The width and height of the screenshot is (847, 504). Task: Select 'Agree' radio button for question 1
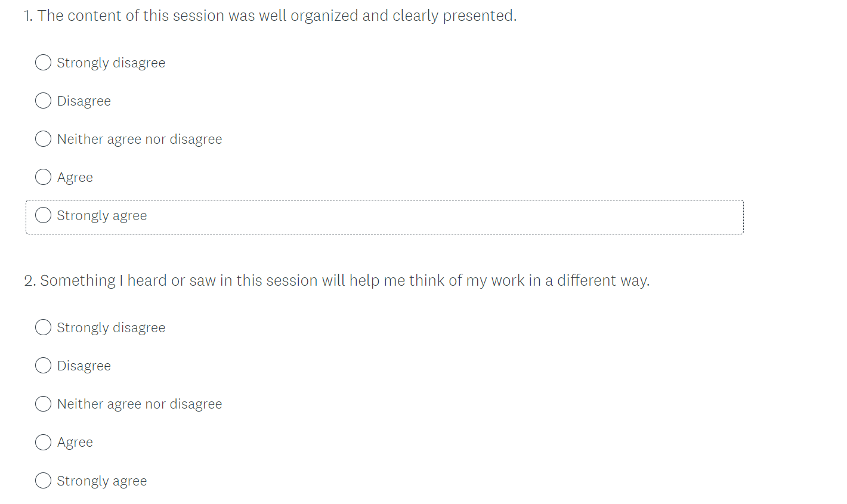point(43,177)
